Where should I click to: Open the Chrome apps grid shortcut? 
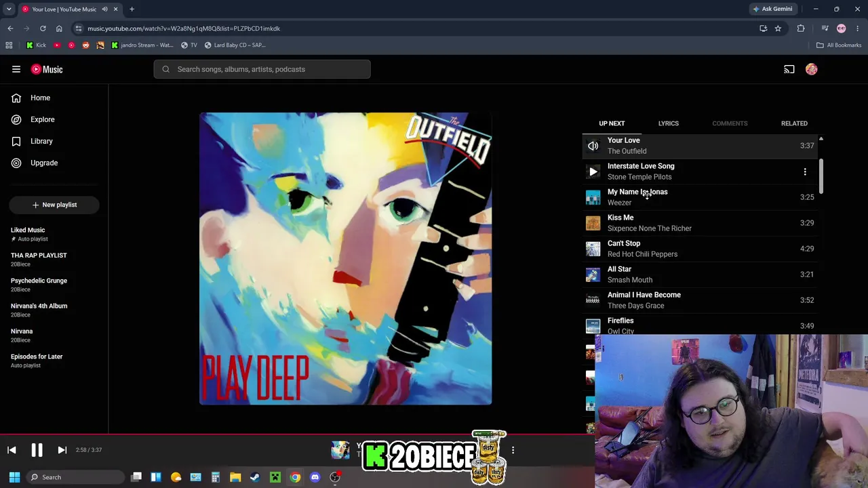9,45
